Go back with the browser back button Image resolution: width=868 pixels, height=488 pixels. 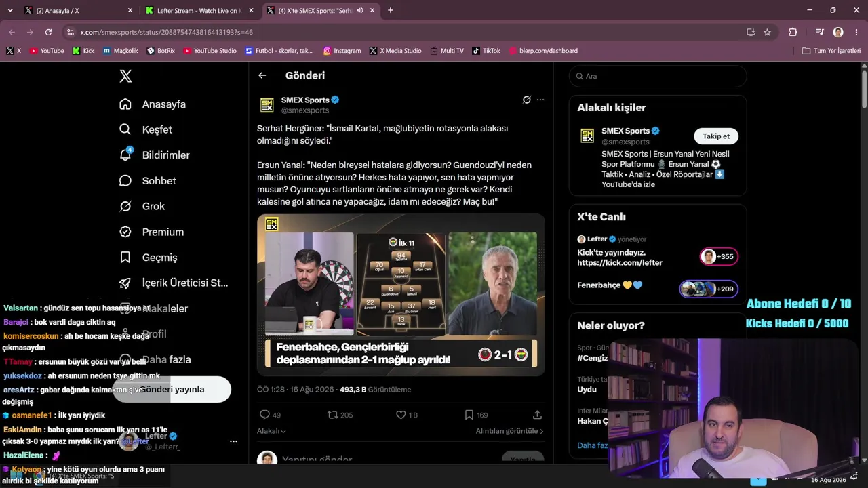coord(12,32)
